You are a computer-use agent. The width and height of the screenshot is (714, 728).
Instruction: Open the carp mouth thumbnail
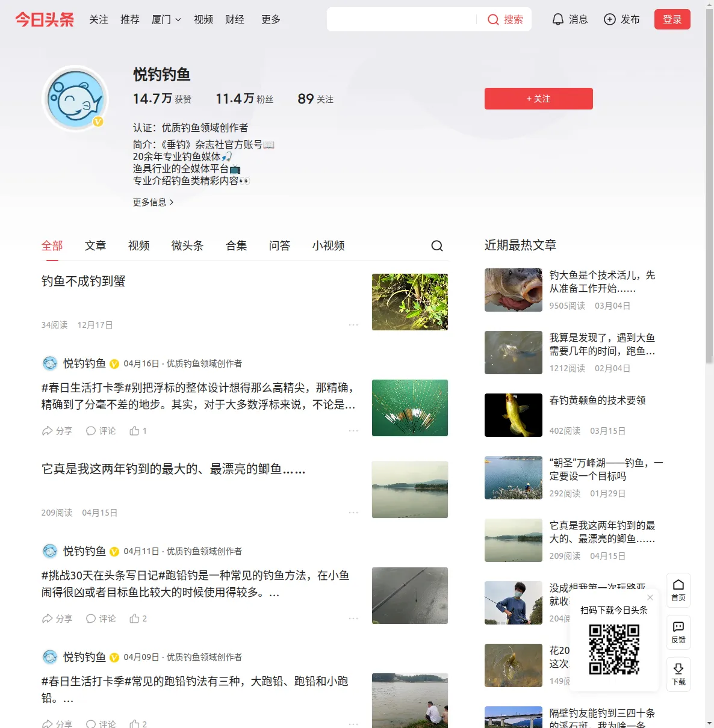(514, 290)
